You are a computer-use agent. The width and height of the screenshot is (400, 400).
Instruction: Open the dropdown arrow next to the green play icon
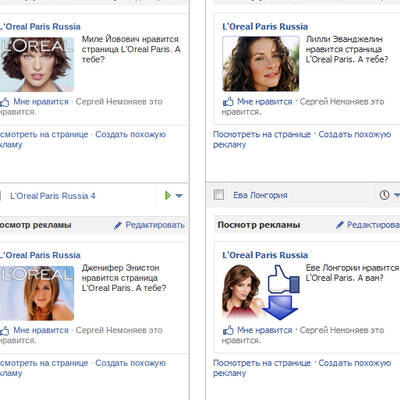click(x=179, y=196)
